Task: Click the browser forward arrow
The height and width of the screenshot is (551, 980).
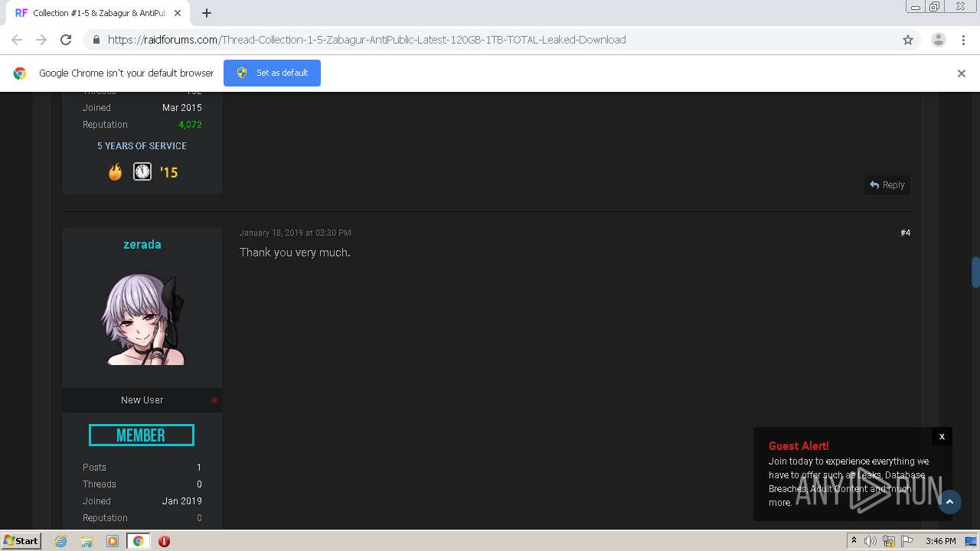Action: [x=41, y=40]
